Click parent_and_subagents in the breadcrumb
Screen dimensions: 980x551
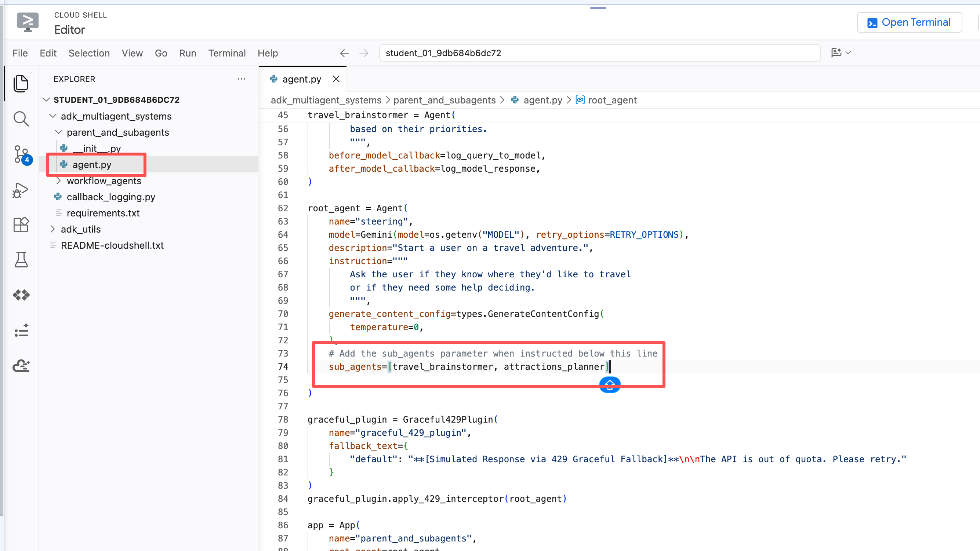coord(444,100)
